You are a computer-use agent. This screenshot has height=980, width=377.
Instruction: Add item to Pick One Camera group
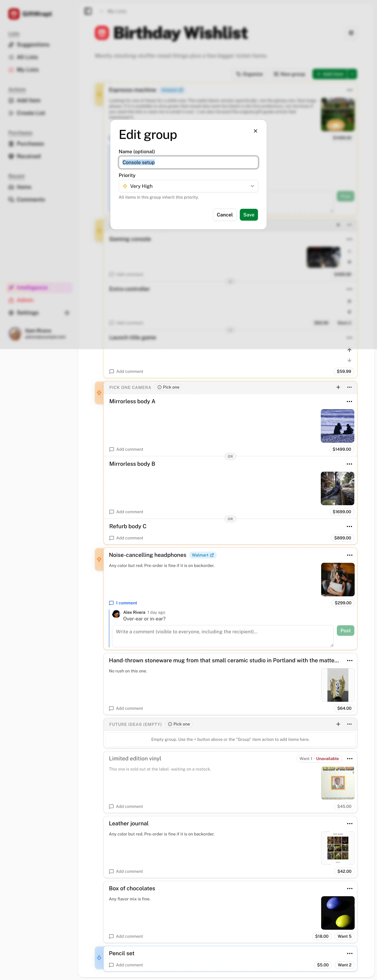point(338,387)
